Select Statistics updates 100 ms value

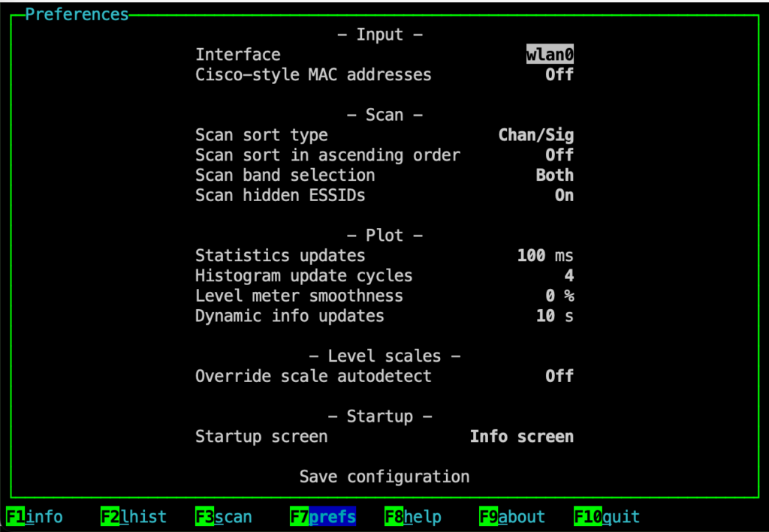(x=545, y=255)
